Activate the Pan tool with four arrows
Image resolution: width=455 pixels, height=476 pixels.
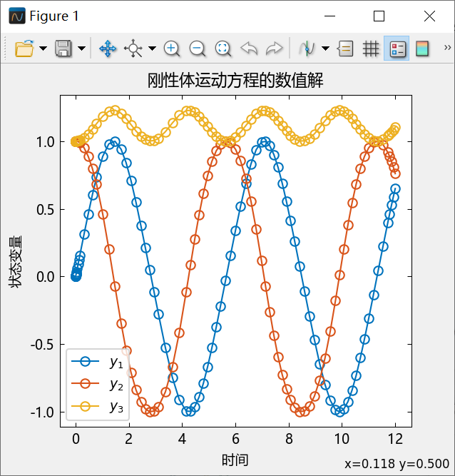(x=108, y=49)
